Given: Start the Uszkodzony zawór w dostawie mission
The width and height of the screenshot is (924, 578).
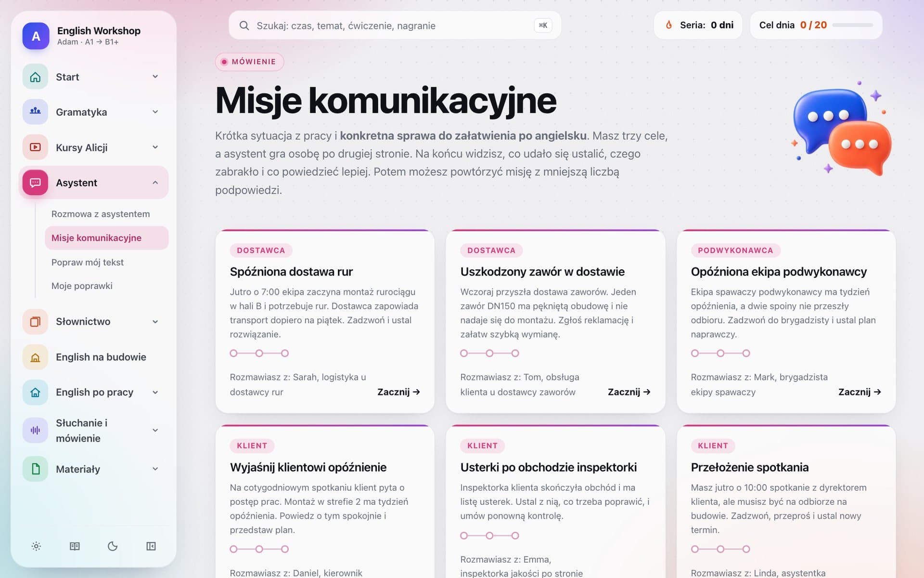Looking at the screenshot, I should click(x=629, y=392).
